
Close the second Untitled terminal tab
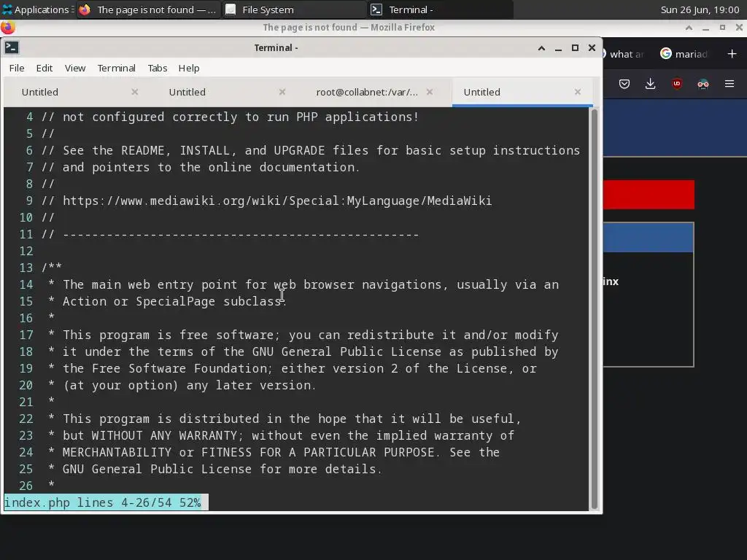point(282,92)
